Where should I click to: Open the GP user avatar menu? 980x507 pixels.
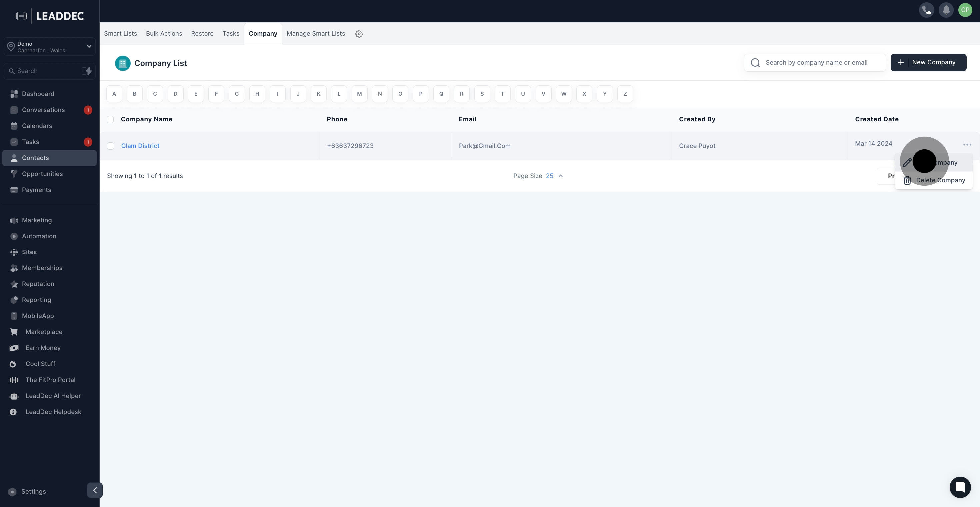click(965, 10)
